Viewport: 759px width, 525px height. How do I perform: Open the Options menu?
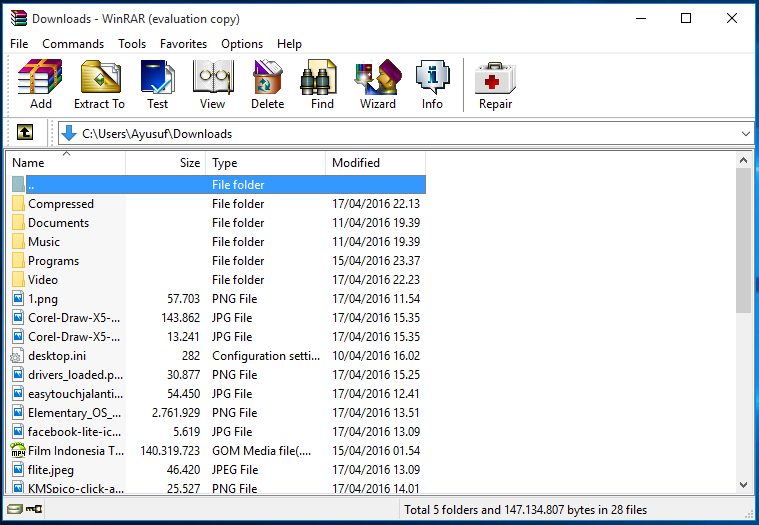click(242, 44)
